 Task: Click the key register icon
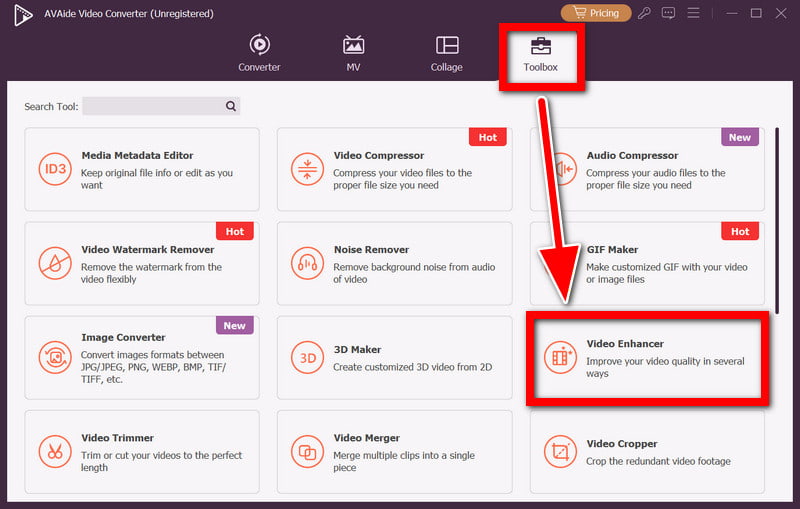[644, 13]
